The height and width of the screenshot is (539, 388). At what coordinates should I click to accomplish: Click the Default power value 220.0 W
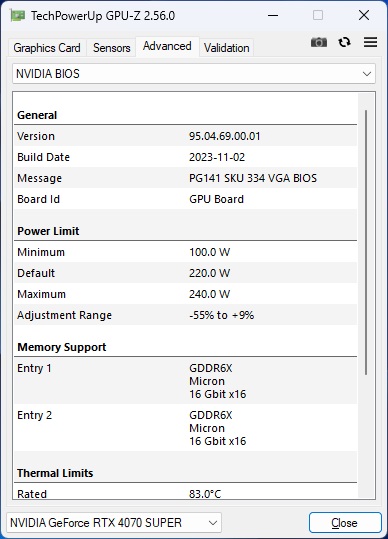point(209,273)
